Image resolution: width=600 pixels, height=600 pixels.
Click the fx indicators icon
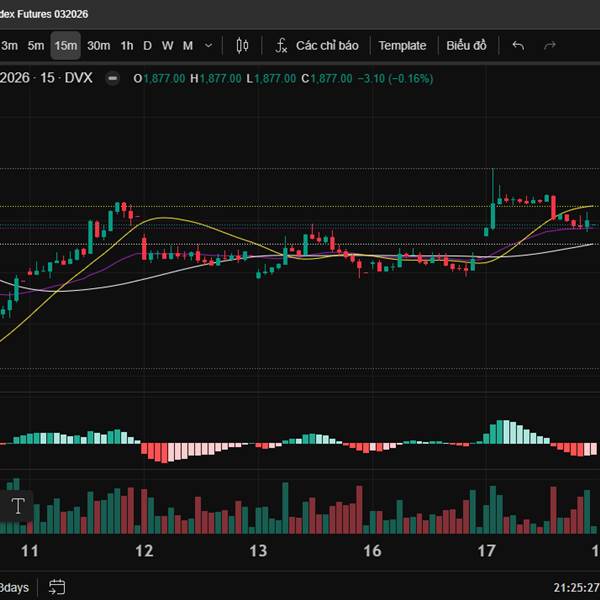coord(281,45)
